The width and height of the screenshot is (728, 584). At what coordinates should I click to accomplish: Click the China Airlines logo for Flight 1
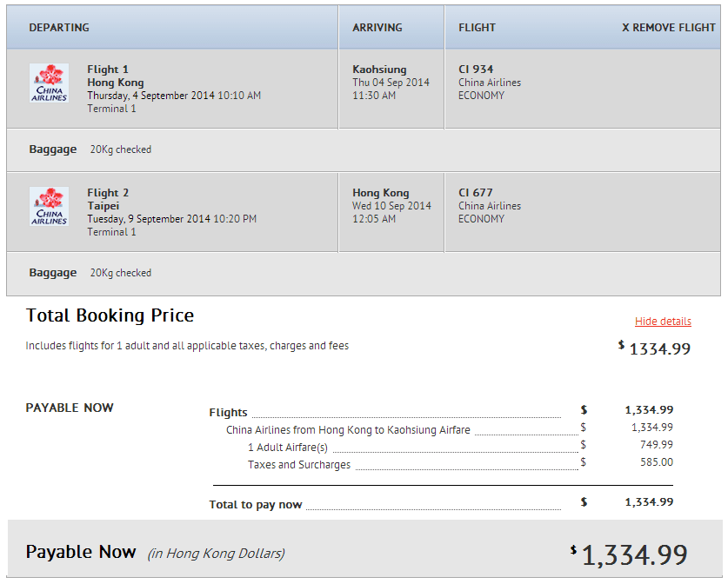pyautogui.click(x=49, y=83)
